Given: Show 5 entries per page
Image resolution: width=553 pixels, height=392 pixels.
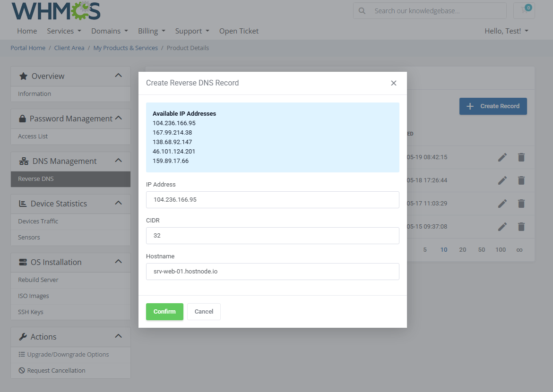Looking at the screenshot, I should point(425,250).
